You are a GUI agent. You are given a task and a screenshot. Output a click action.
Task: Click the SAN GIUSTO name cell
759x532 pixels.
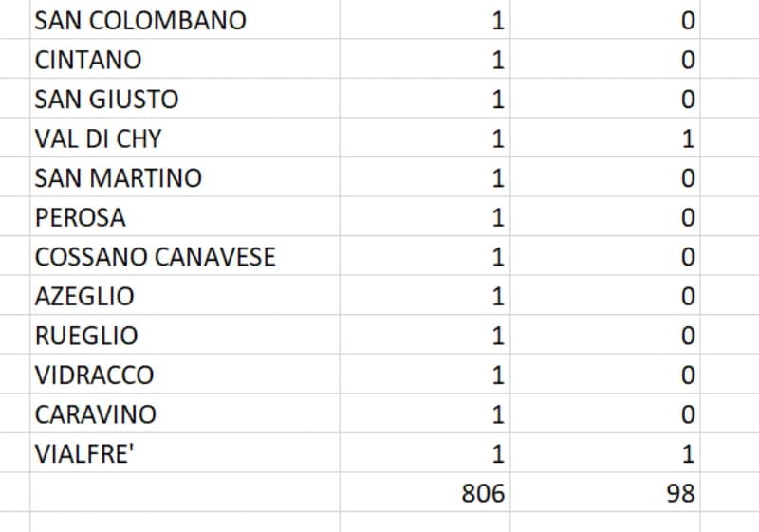pos(106,100)
